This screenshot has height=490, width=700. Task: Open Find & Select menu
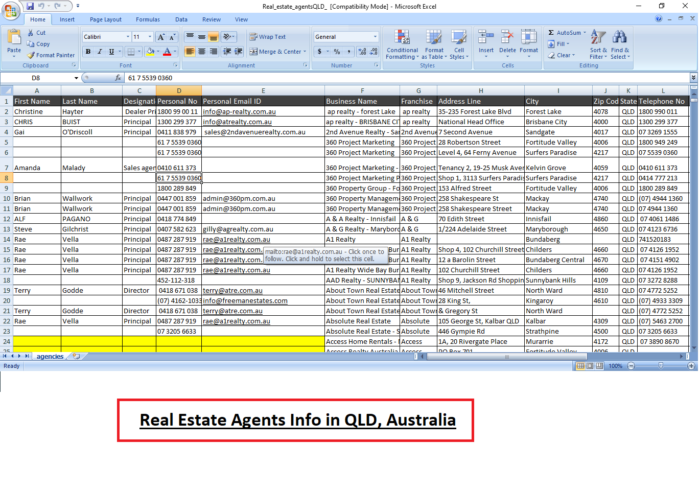620,44
